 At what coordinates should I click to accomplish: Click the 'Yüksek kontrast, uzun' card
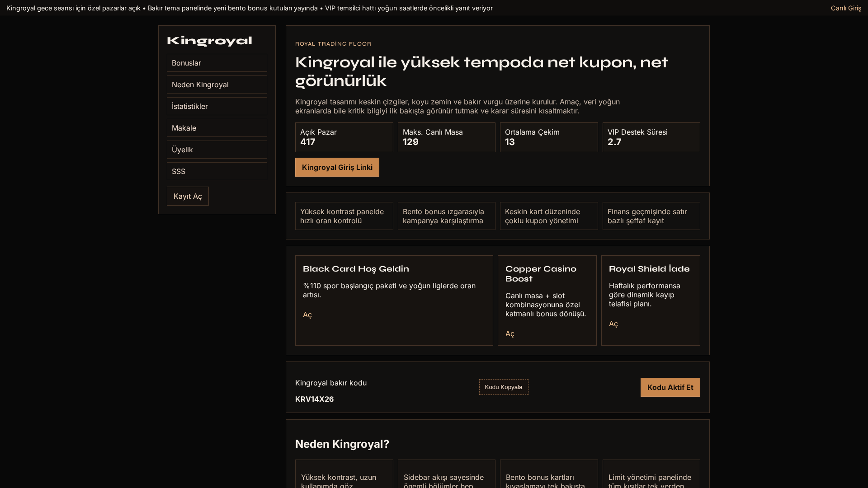344,474
